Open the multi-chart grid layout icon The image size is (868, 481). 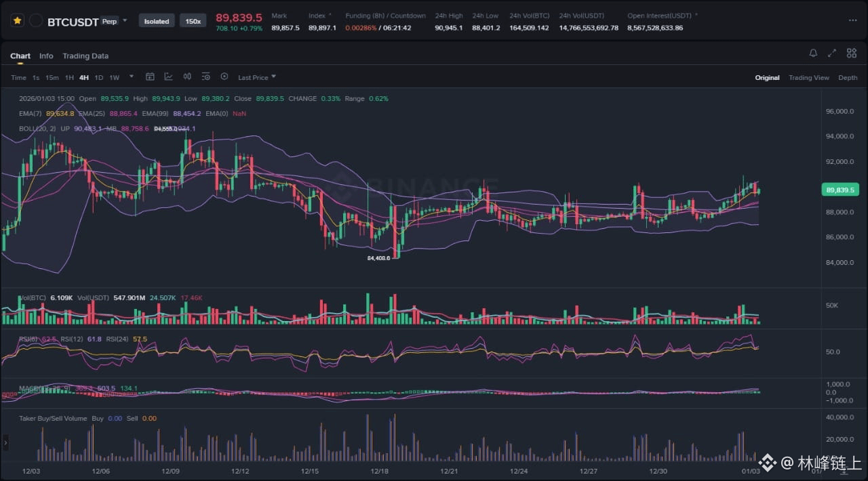[852, 53]
